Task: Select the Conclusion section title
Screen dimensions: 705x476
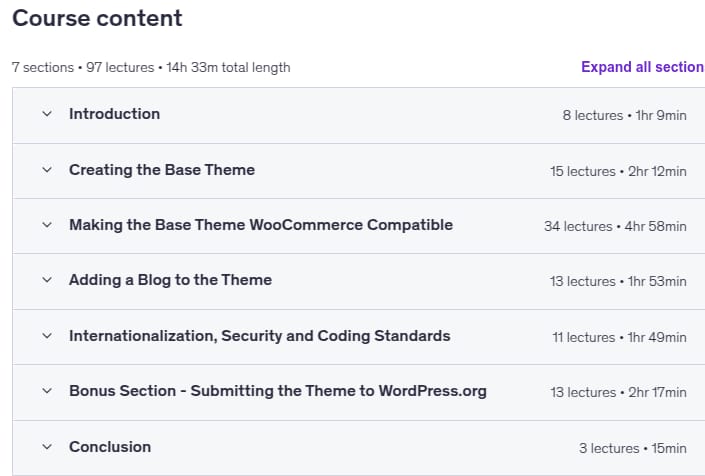Action: pyautogui.click(x=110, y=447)
